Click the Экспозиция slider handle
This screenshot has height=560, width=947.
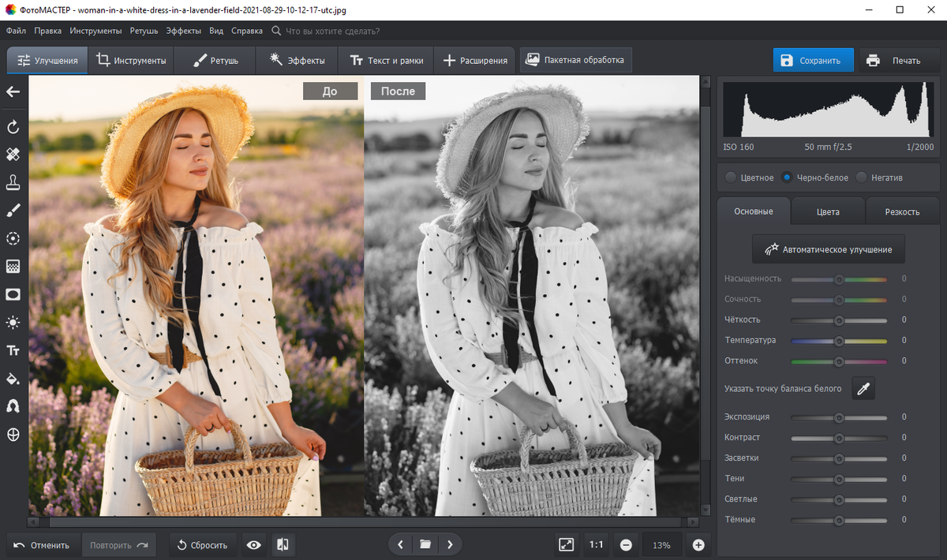pyautogui.click(x=839, y=417)
